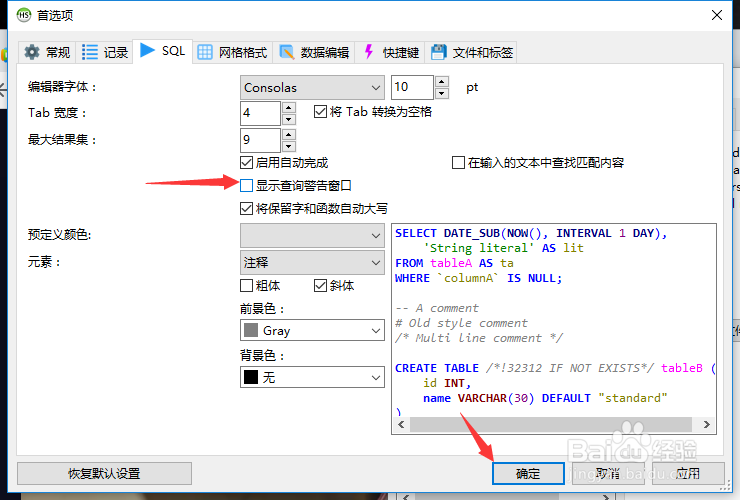Decrease 最大结果集 value with down arrow
The height and width of the screenshot is (500, 740).
coord(289,146)
